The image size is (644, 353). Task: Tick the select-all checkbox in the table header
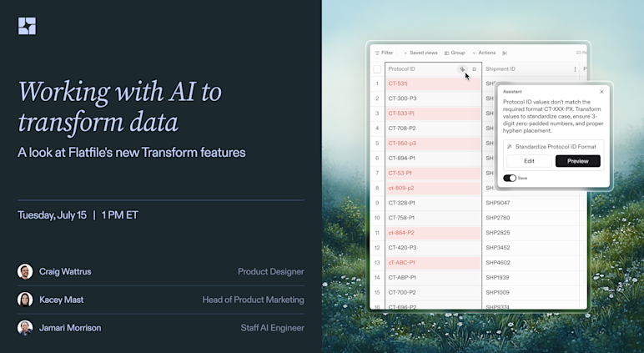[377, 69]
